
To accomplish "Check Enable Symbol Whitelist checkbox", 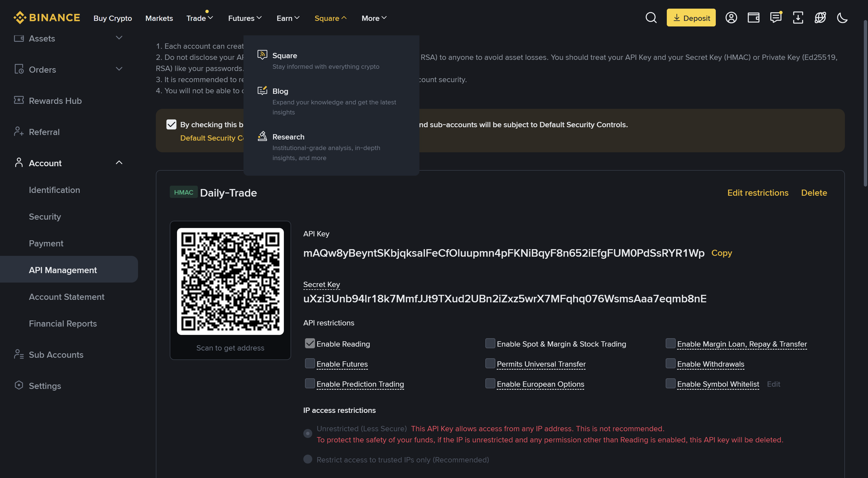I will [670, 384].
